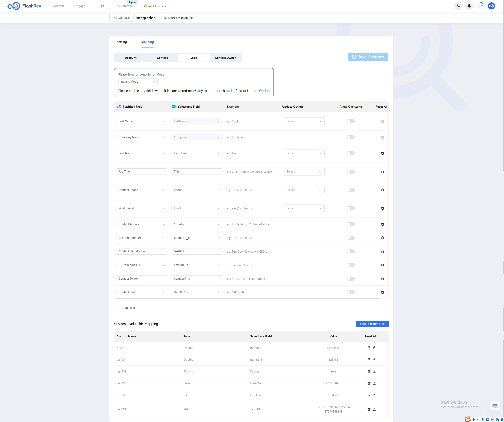Open the Country Salesforce field dropdown
Viewport: 504px width, 422px height.
pyautogui.click(x=197, y=224)
